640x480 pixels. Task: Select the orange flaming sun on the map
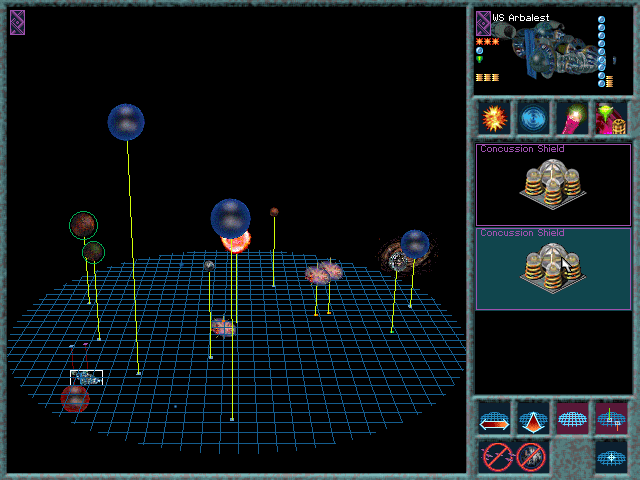[238, 243]
